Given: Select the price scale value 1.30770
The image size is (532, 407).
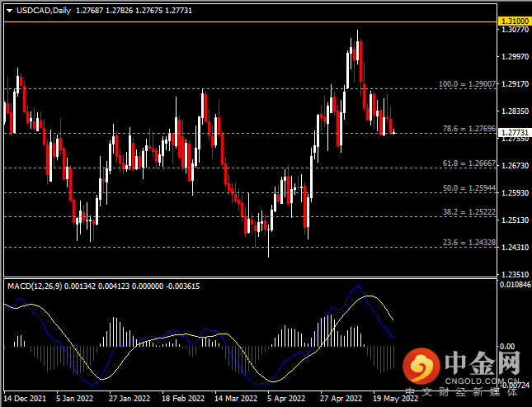Looking at the screenshot, I should (515, 30).
